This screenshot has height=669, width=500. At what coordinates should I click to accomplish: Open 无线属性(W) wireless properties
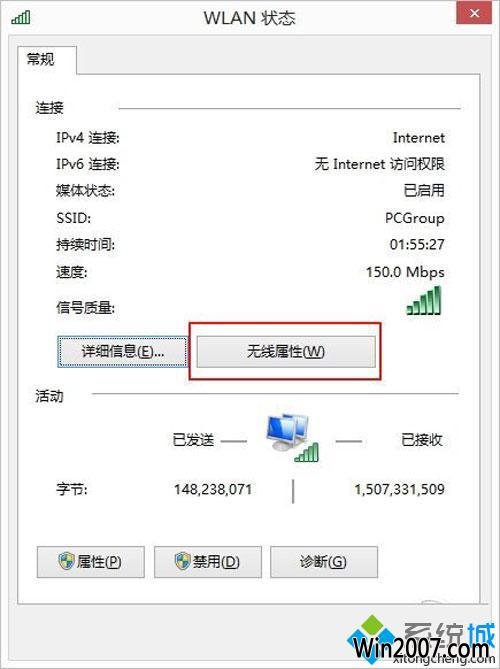pyautogui.click(x=286, y=352)
